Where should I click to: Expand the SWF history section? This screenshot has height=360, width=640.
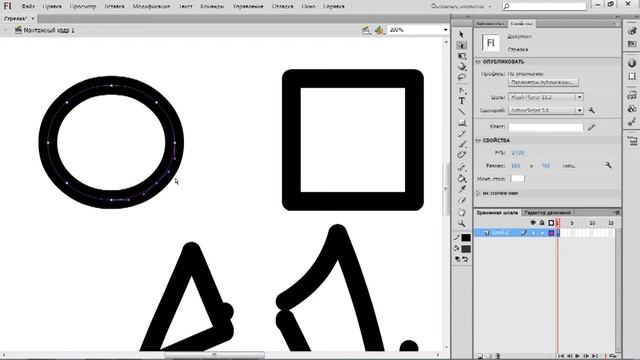(478, 193)
